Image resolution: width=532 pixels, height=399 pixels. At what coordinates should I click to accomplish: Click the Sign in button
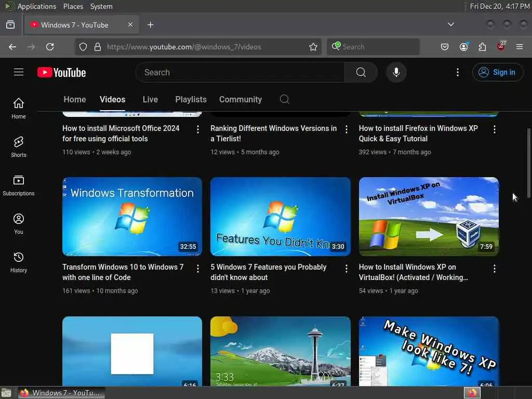point(497,72)
